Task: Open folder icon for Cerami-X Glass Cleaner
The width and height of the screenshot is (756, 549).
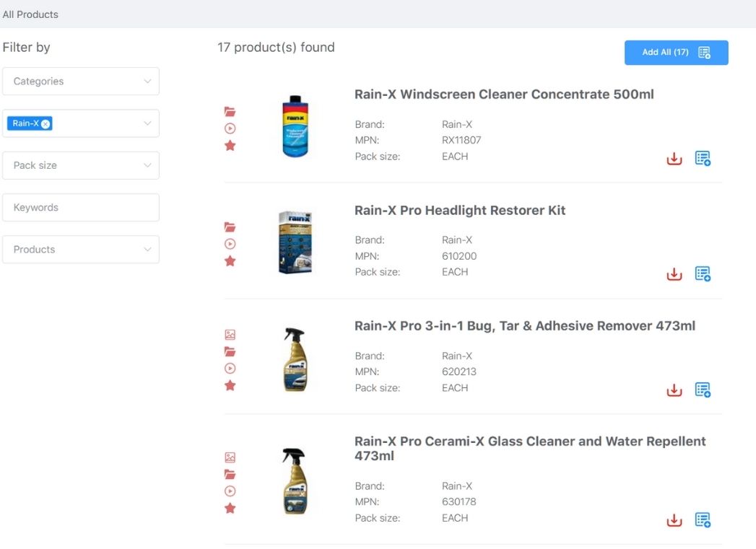Action: pos(230,475)
